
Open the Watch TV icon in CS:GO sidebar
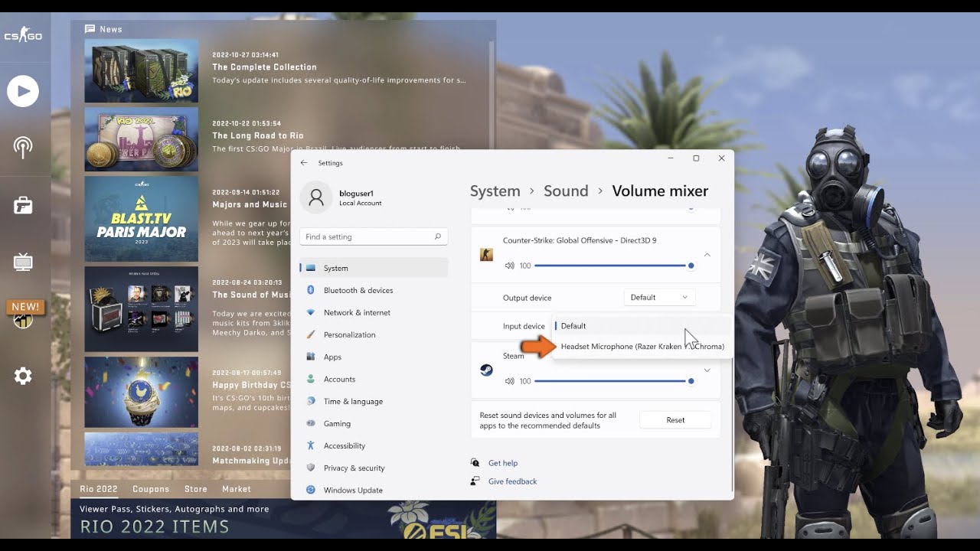click(23, 262)
